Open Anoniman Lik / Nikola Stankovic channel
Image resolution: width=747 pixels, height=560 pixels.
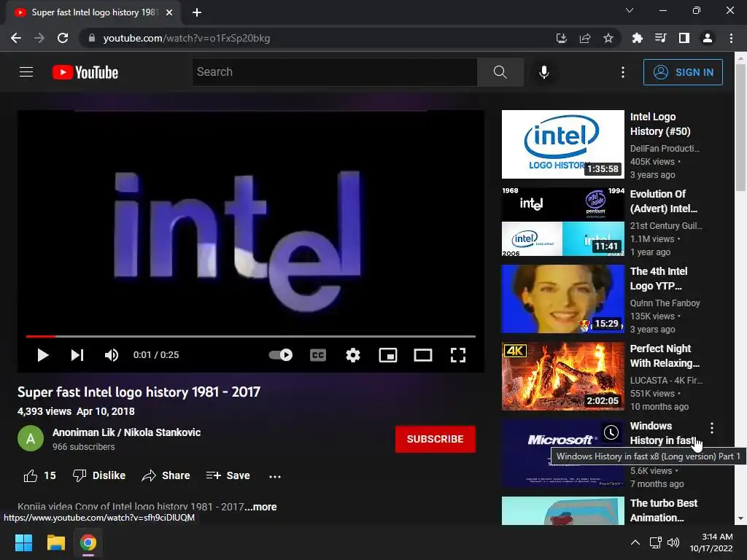(x=126, y=432)
